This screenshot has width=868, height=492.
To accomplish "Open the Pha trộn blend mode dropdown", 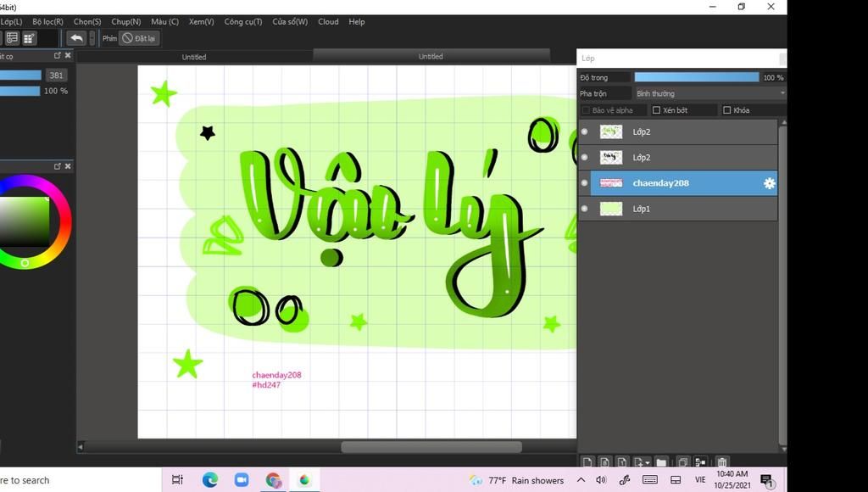I will click(710, 93).
